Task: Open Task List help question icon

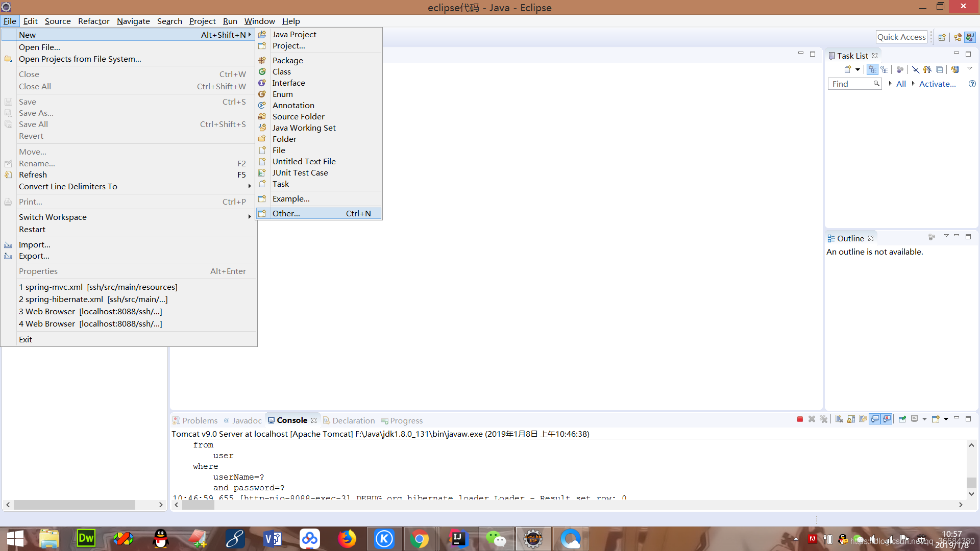Action: coord(972,84)
